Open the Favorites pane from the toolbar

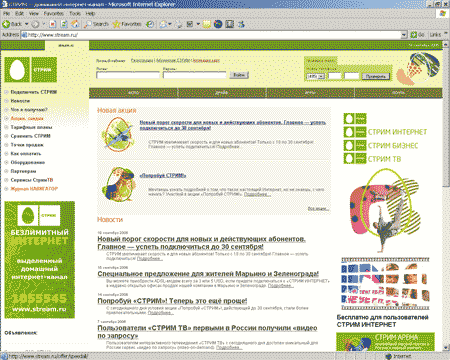(127, 24)
